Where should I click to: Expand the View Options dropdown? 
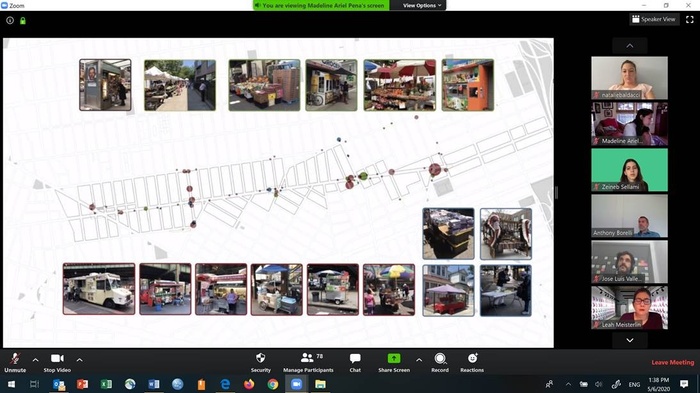point(421,5)
